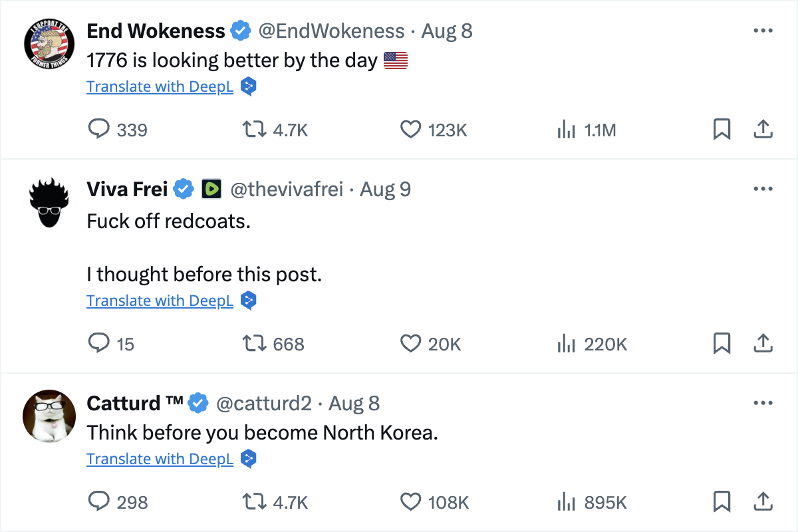798x532 pixels.
Task: Like the End Wokeness 1776 post
Action: [410, 129]
